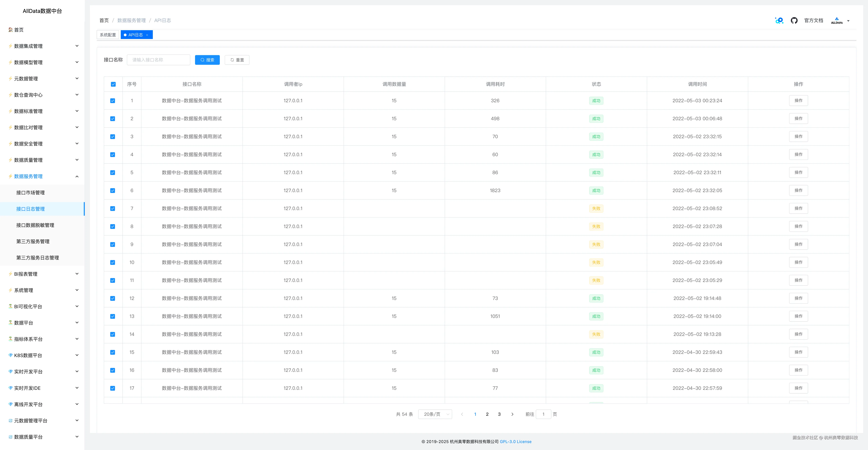
Task: Focus the 接口名称 search input field
Action: point(158,60)
